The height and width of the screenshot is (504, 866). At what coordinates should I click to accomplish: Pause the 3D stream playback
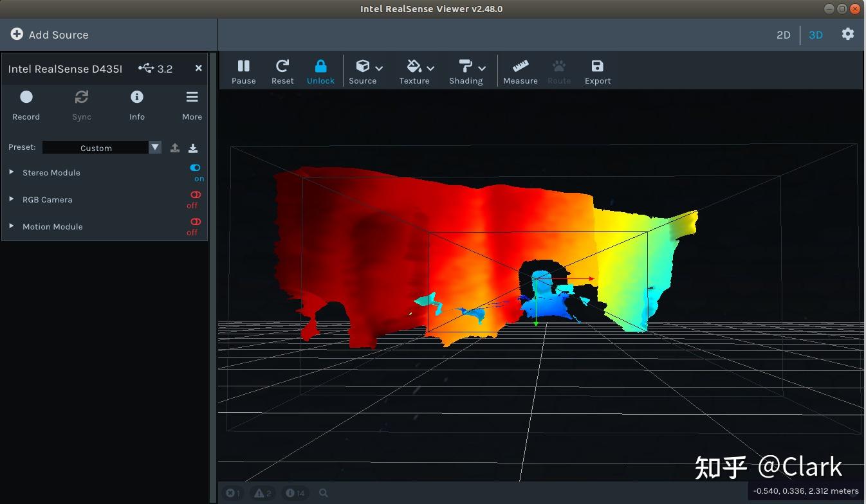point(243,71)
